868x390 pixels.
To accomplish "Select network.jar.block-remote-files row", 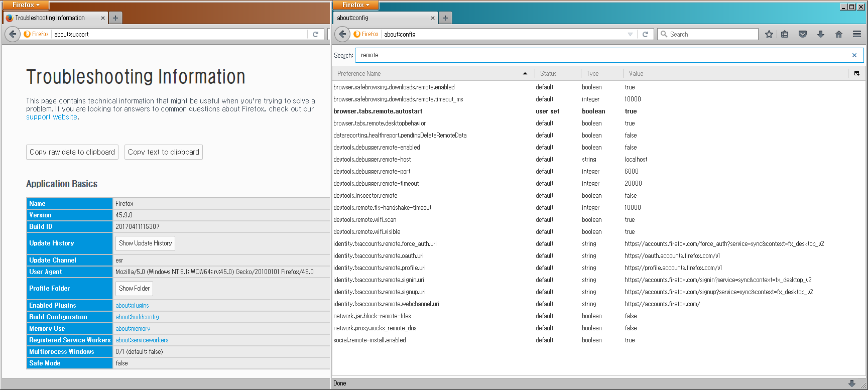I will click(x=599, y=316).
